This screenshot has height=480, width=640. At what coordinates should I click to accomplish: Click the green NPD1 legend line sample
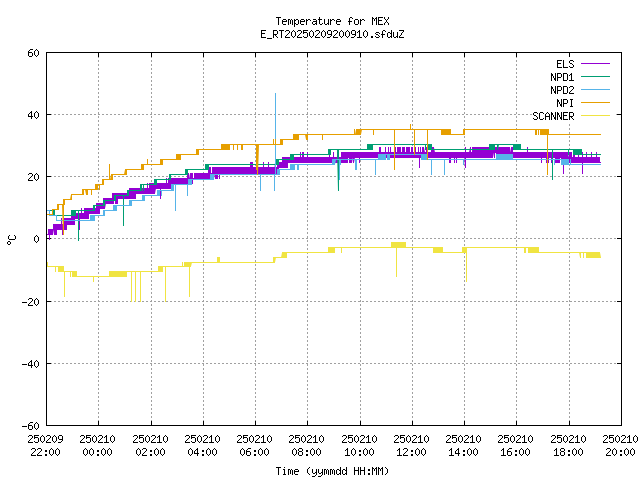click(595, 76)
